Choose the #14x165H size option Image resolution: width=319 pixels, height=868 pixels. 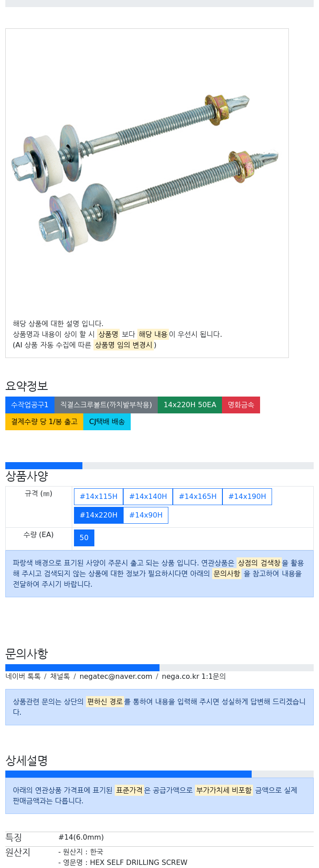coord(198,496)
